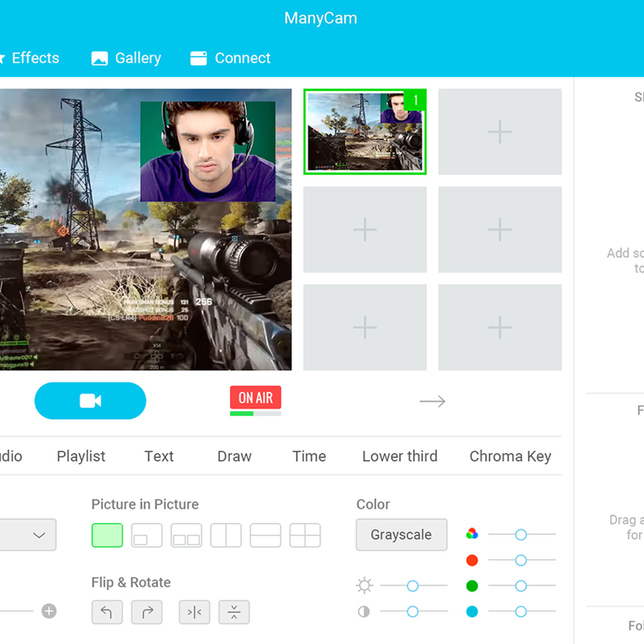Adjust the multicolor saturation slider
Image resolution: width=644 pixels, height=644 pixels.
click(x=521, y=535)
